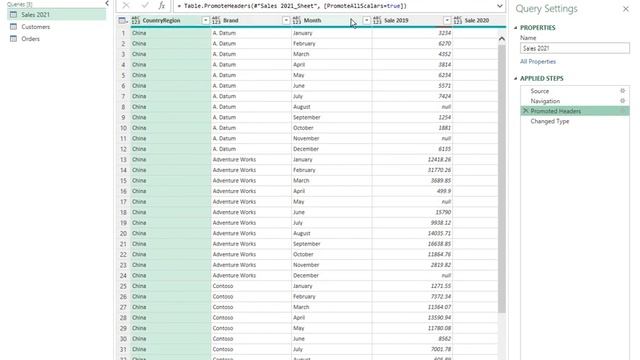Change Brand column data type icon
Viewport: 640px width, 360px height.
[x=216, y=20]
